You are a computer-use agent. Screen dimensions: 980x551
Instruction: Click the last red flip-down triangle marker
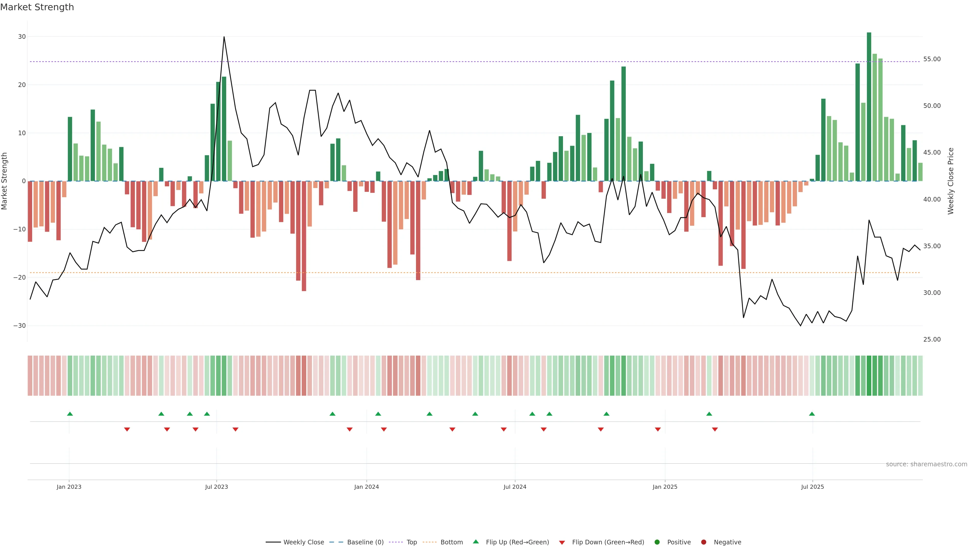(x=715, y=429)
